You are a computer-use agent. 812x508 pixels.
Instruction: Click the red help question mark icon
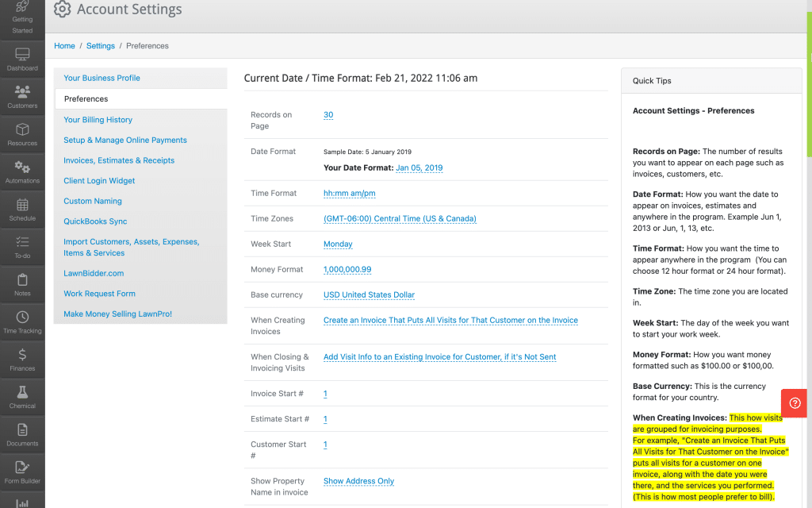point(794,403)
